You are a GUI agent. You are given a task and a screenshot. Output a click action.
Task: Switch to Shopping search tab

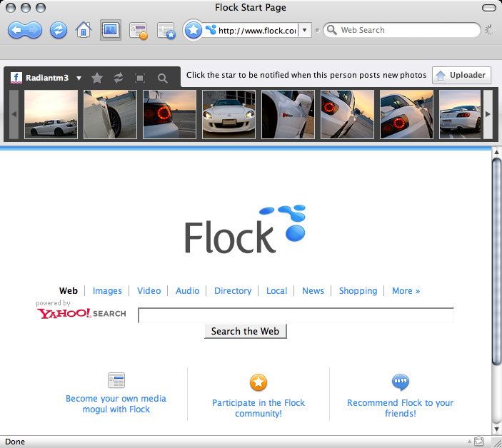tap(358, 291)
